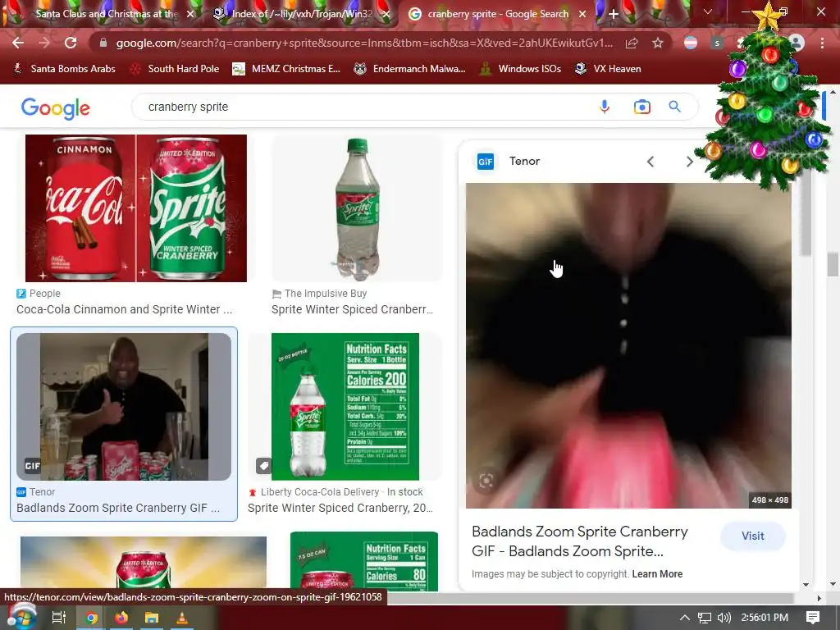The height and width of the screenshot is (630, 840).
Task: Click the Lens search-inside-image icon
Action: (486, 481)
